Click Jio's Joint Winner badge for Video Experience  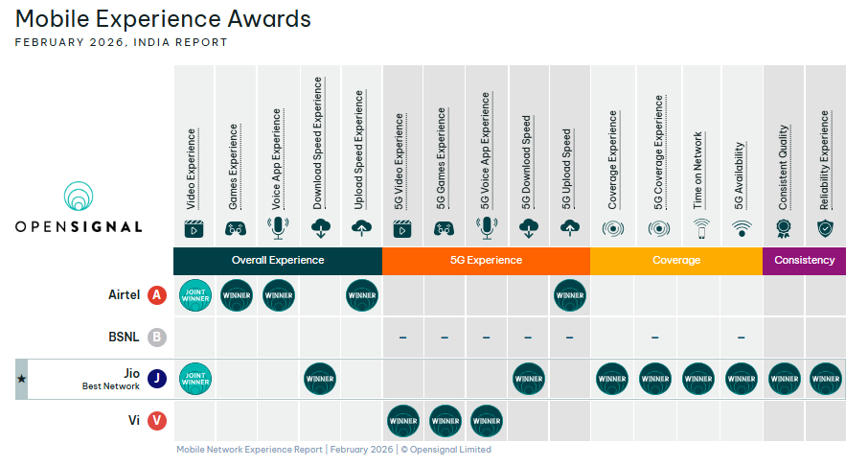[x=195, y=379]
